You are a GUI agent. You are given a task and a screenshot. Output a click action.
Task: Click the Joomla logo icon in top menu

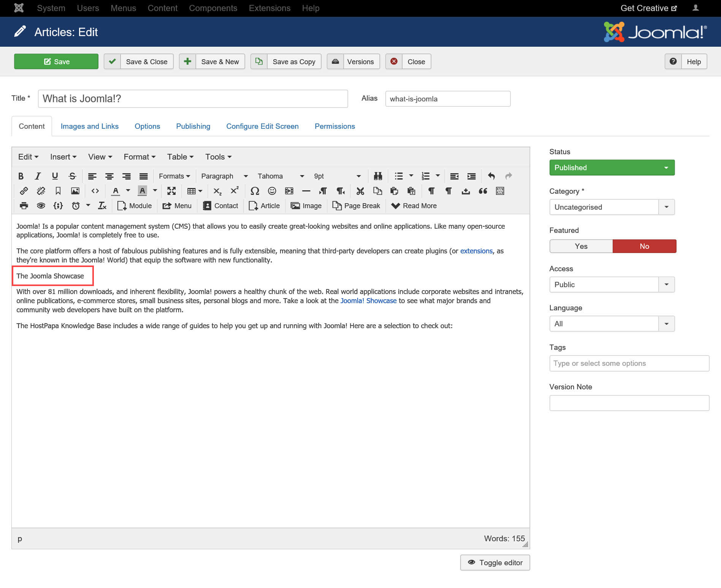click(x=19, y=8)
